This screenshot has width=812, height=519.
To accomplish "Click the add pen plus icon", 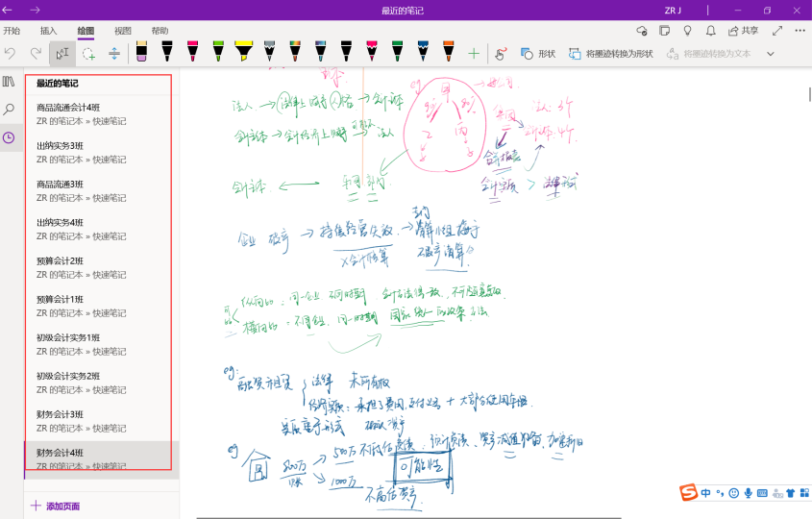I will [473, 54].
